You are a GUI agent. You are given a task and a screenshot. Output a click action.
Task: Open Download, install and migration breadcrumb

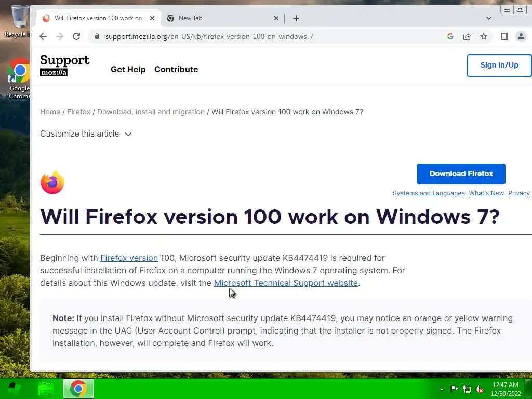[x=151, y=112]
